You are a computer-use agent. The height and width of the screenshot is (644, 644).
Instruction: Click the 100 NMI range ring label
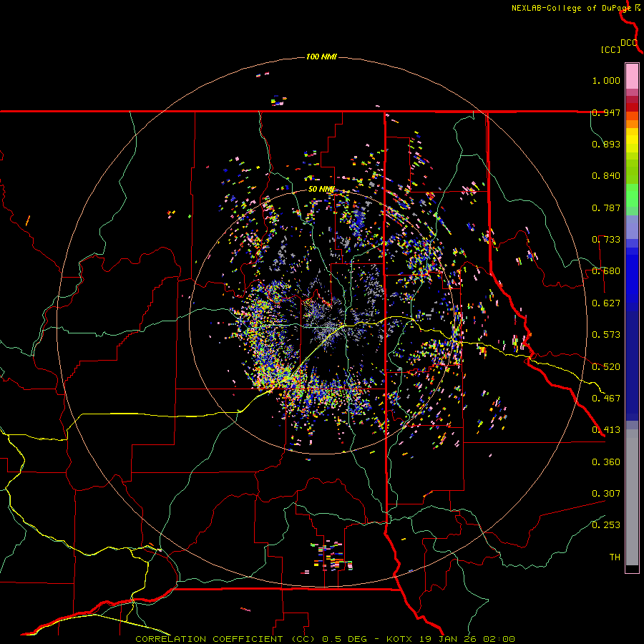pyautogui.click(x=321, y=57)
